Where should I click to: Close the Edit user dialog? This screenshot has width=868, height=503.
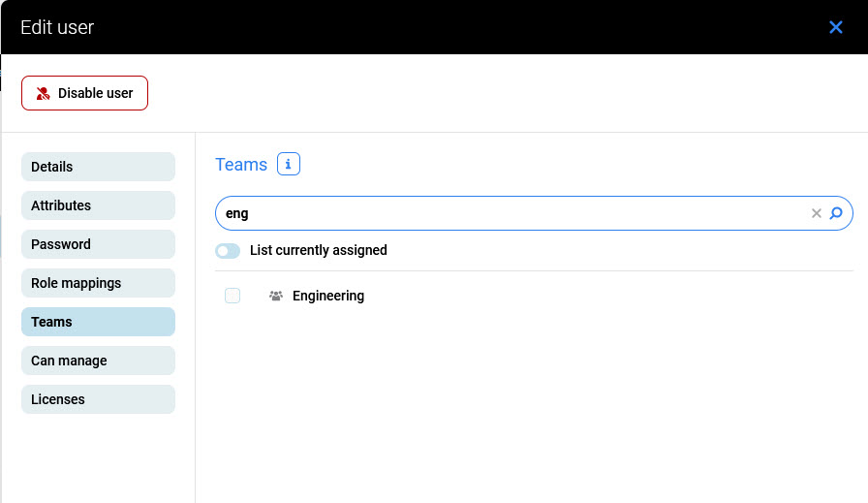[836, 27]
